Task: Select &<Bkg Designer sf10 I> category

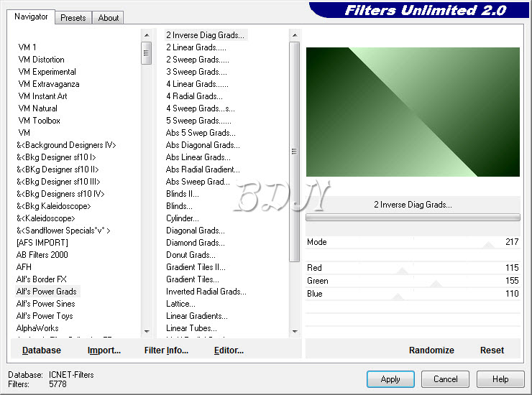Action: 56,157
